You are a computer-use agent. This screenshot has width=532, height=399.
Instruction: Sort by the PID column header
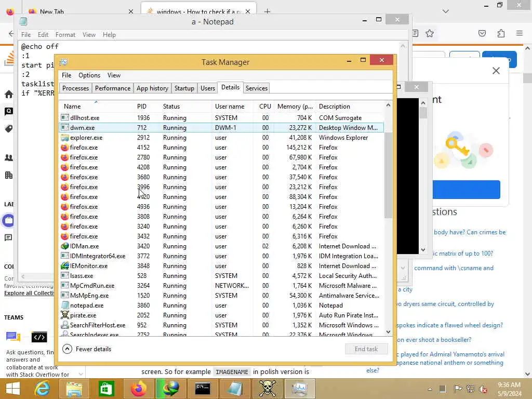(x=147, y=106)
